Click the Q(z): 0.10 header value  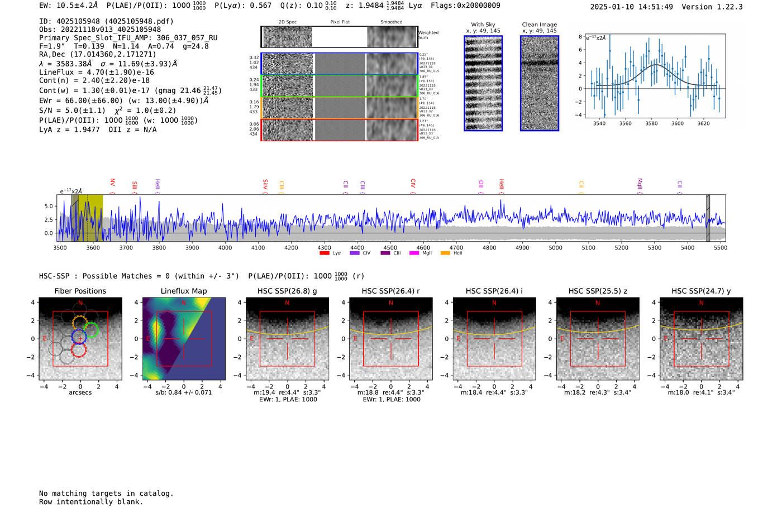(308, 5)
